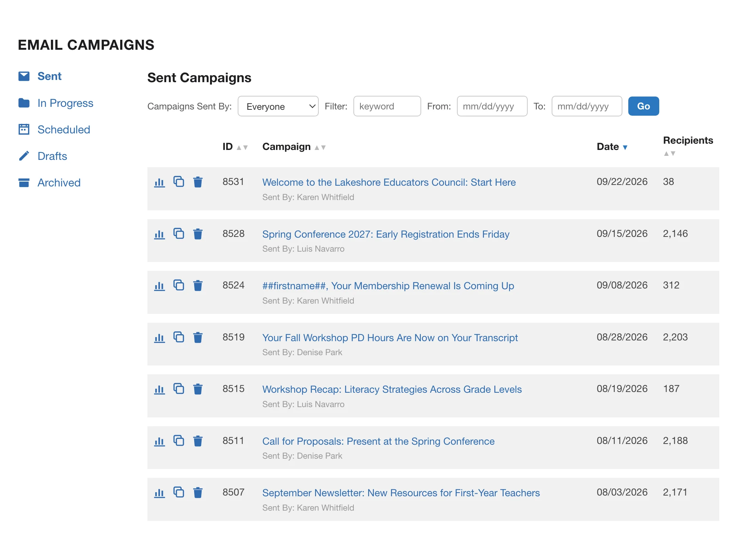This screenshot has height=560, width=737.
Task: Duplicate campaign 8531 Welcome to Lakeshore
Action: pos(179,182)
